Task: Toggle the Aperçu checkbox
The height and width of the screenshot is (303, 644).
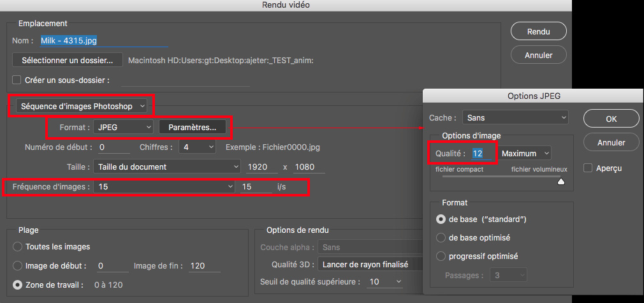Action: click(588, 168)
